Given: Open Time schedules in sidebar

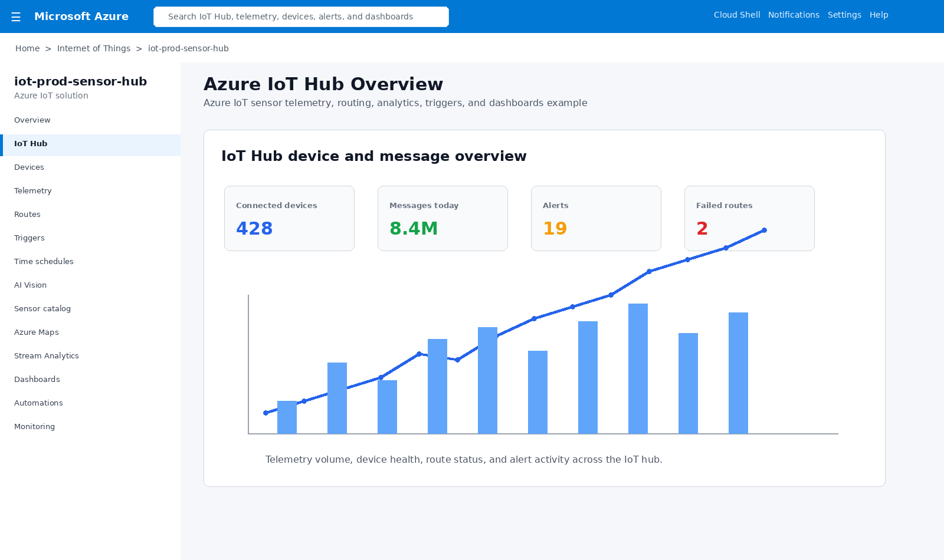Looking at the screenshot, I should [x=90, y=262].
